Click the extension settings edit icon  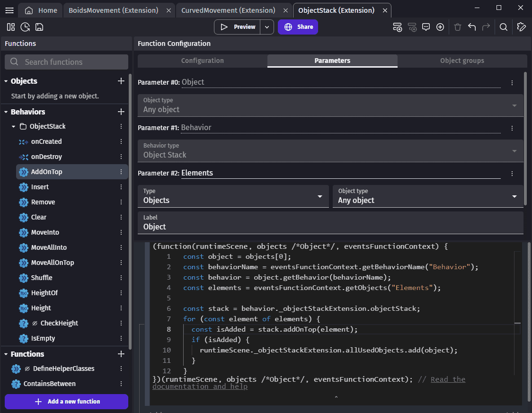pos(522,27)
